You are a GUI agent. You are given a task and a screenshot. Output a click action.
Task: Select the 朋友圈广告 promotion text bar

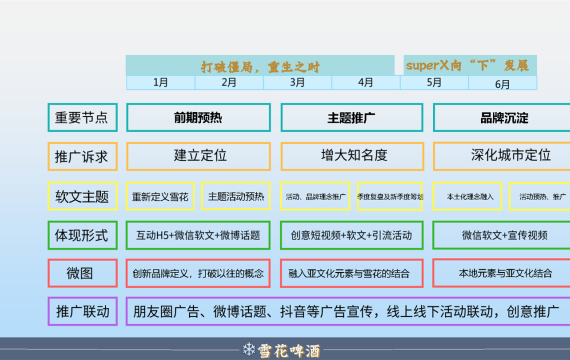348,311
